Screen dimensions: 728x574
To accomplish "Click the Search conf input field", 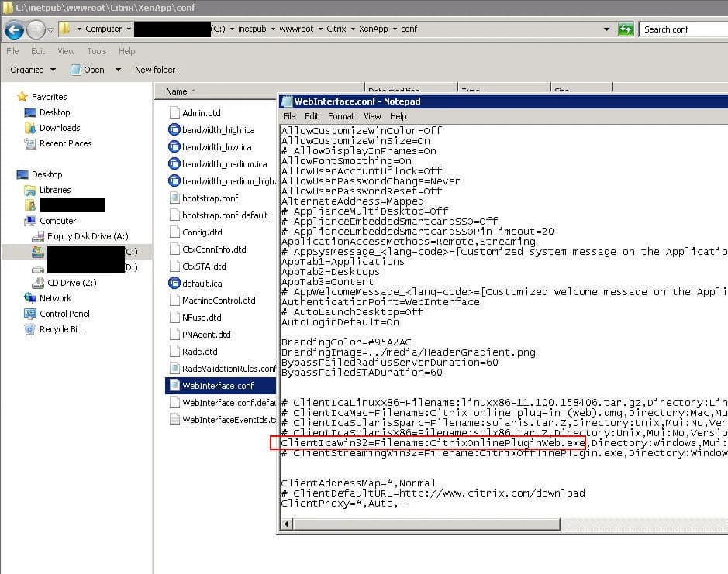I will click(684, 29).
